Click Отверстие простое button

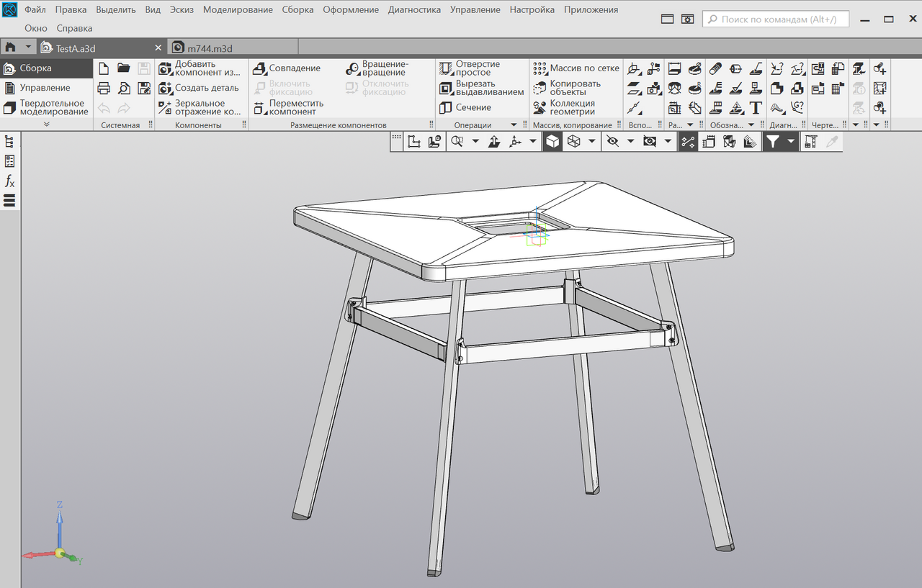point(470,68)
